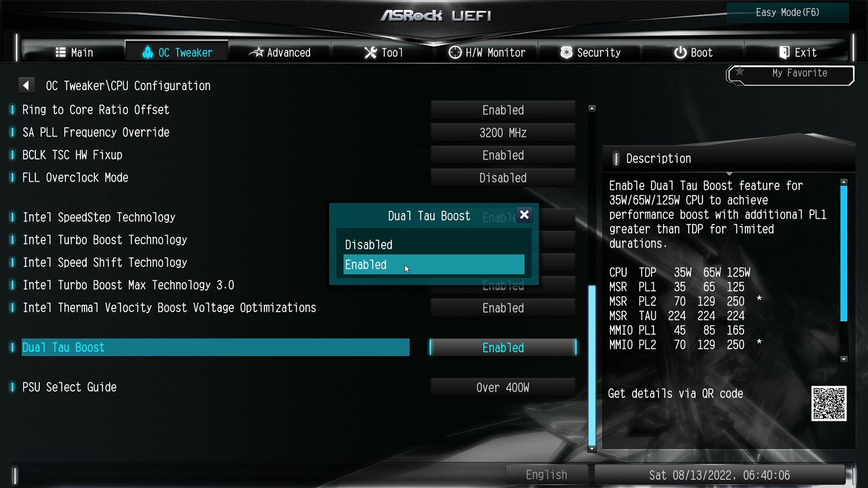Click the H/W Monitor gauge icon
868x488 pixels.
point(455,53)
